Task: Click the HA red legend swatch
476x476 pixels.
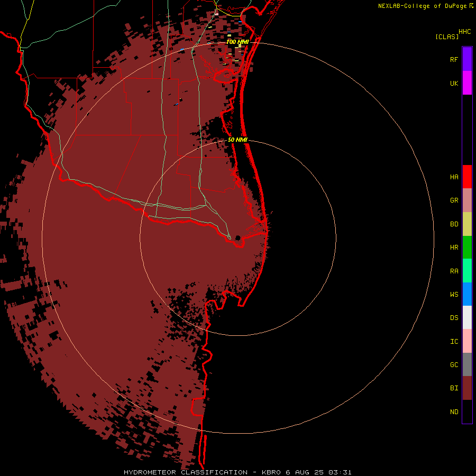Action: pos(467,177)
